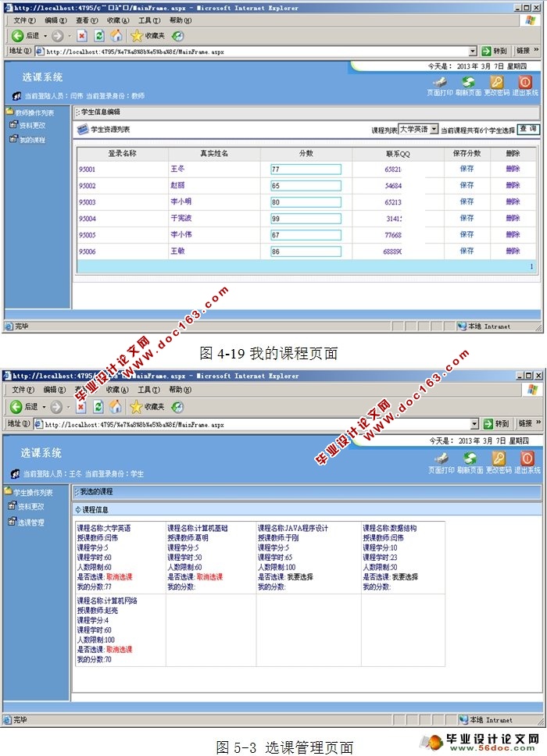Click 取消选课 for 计算机基础 course
The width and height of the screenshot is (547, 756).
point(210,576)
